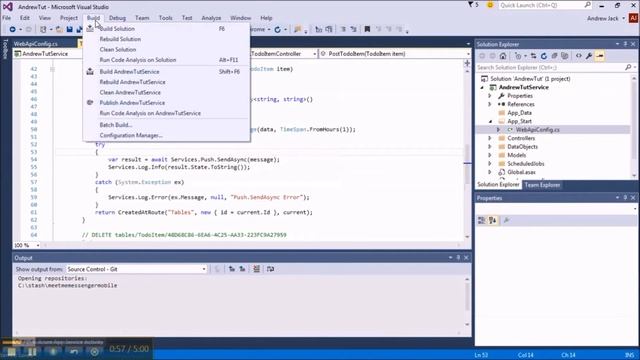Click Go to Next Message icon in Output
The image size is (640, 360).
pyautogui.click(x=242, y=269)
